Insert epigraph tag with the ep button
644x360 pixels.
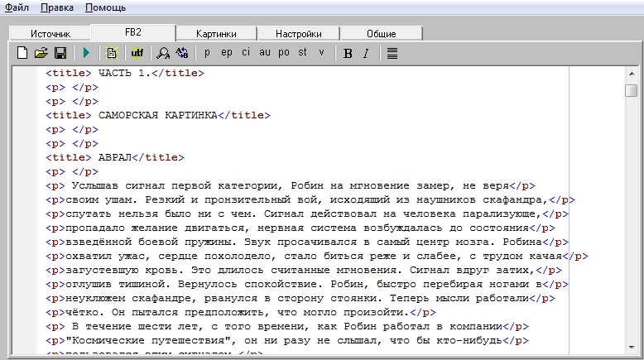227,52
